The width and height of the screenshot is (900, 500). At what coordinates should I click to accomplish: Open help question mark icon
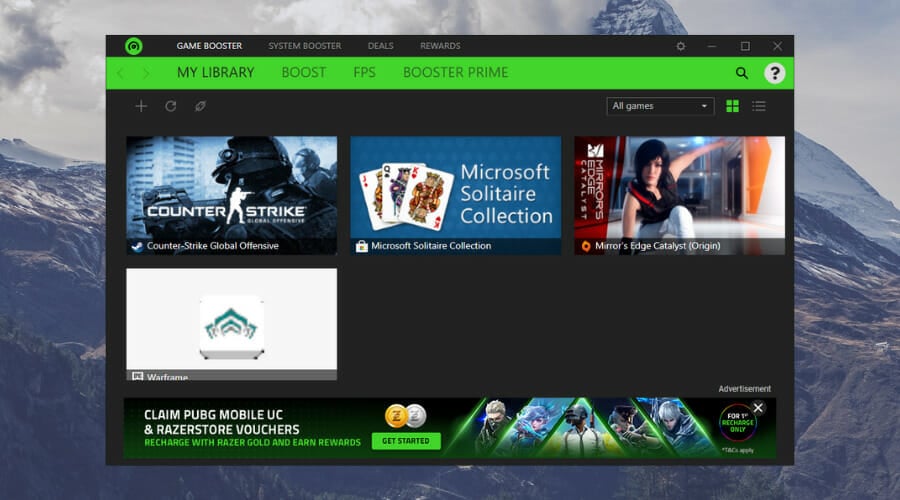pos(774,73)
